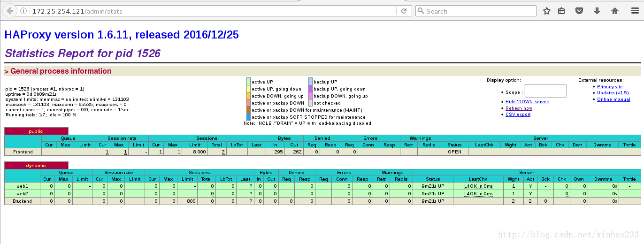Image resolution: width=644 pixels, height=244 pixels.
Task: Go to browser home page icon
Action: (615, 11)
